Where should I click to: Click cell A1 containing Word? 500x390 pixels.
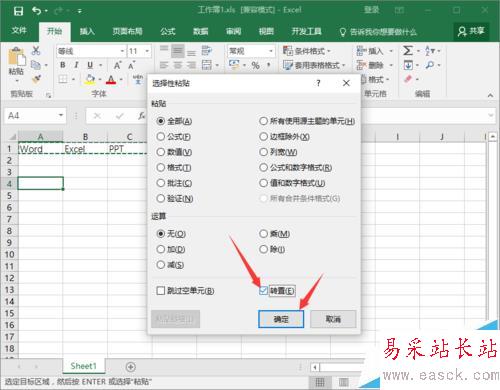pyautogui.click(x=40, y=149)
